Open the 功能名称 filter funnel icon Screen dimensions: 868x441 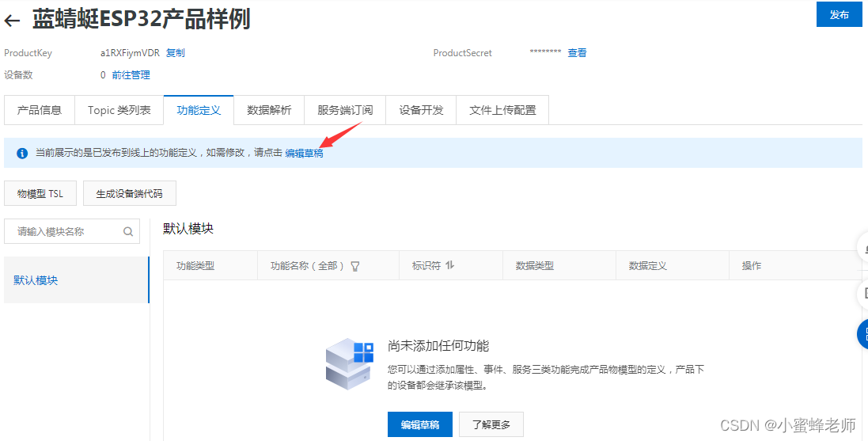click(x=355, y=266)
